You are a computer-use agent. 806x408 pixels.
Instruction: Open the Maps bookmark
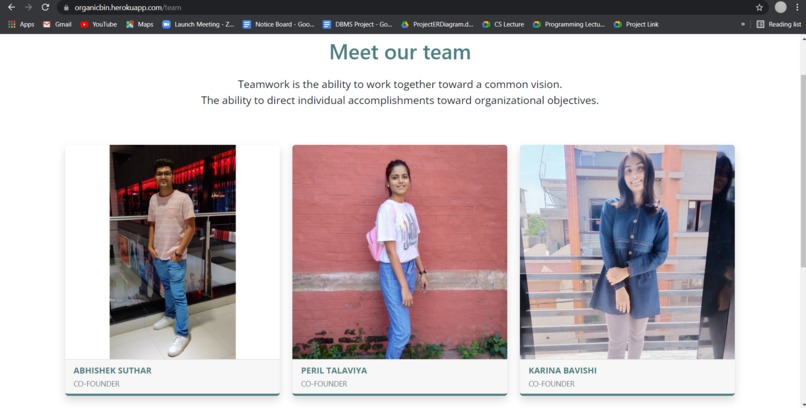140,24
